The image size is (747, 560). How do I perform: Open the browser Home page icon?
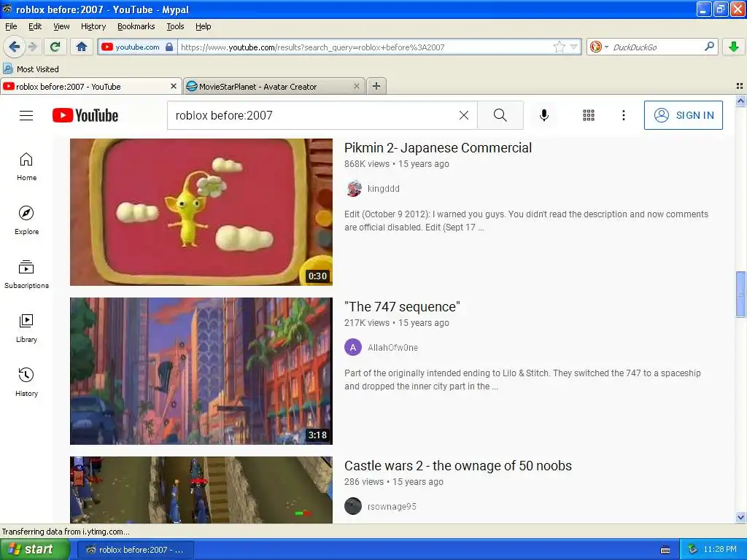coord(82,47)
